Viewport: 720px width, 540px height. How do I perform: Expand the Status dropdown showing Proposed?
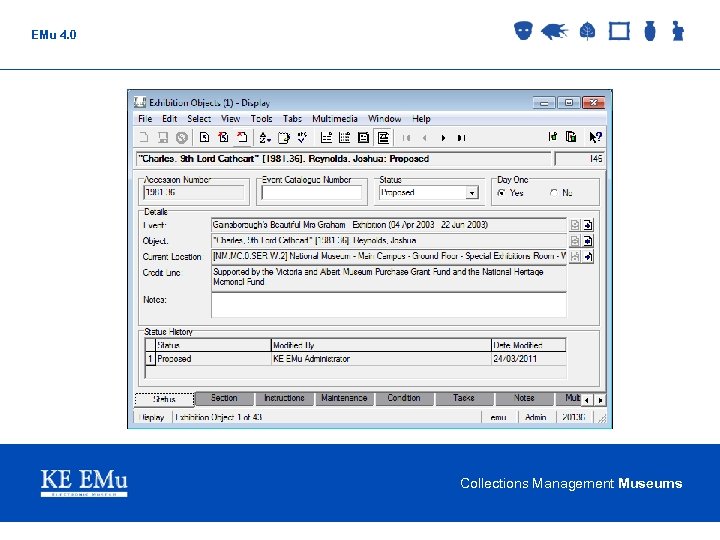[472, 193]
